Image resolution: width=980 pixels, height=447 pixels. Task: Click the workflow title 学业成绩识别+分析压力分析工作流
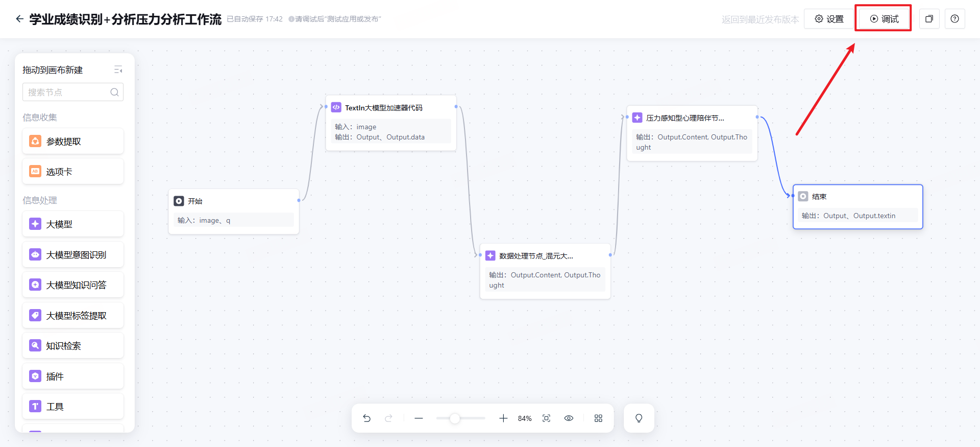pyautogui.click(x=125, y=19)
